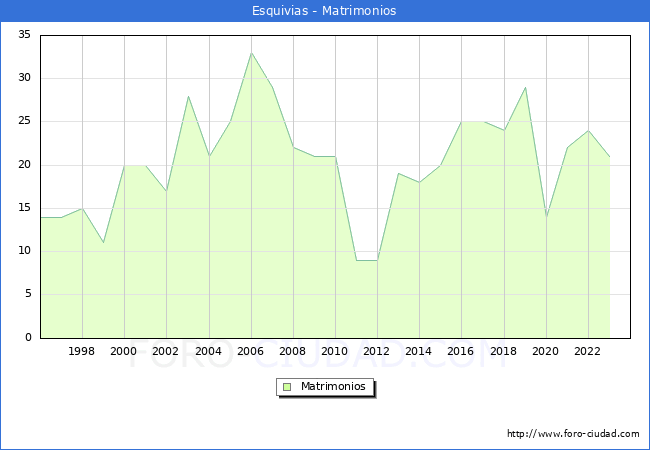The width and height of the screenshot is (650, 450).
Task: Select the 2004 x-axis label
Action: click(x=208, y=351)
